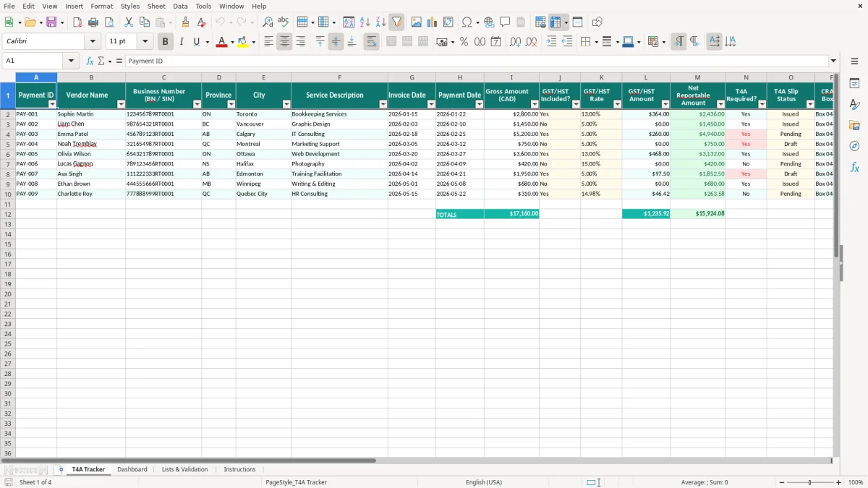Click the Save document icon
This screenshot has height=488, width=868.
tap(51, 22)
